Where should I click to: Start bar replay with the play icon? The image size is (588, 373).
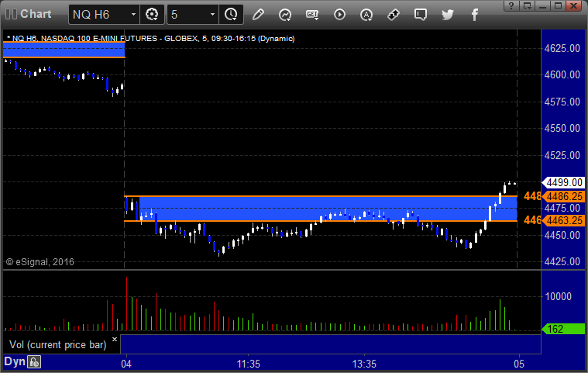339,15
